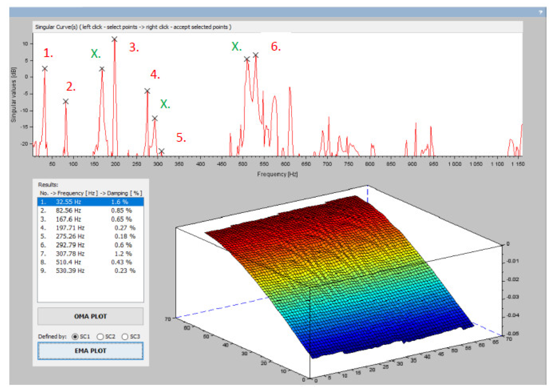Click the help question mark icon
This screenshot has width=555, height=392.
[x=540, y=12]
